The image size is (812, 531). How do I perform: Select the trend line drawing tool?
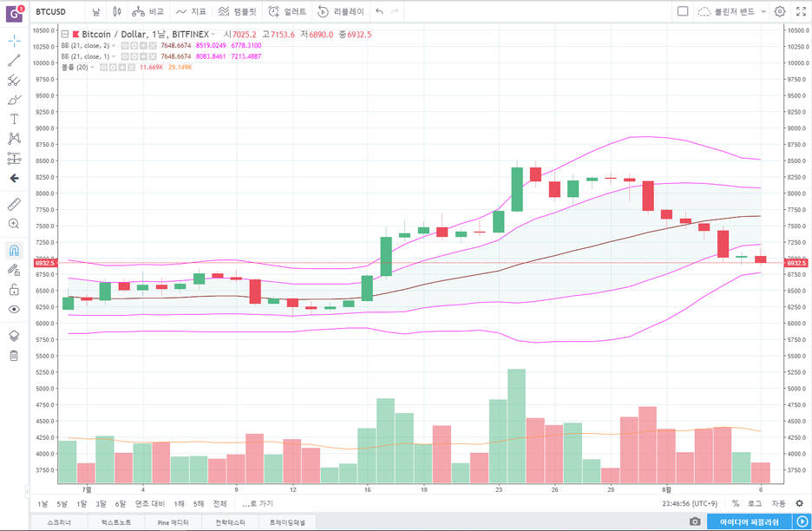(x=14, y=61)
